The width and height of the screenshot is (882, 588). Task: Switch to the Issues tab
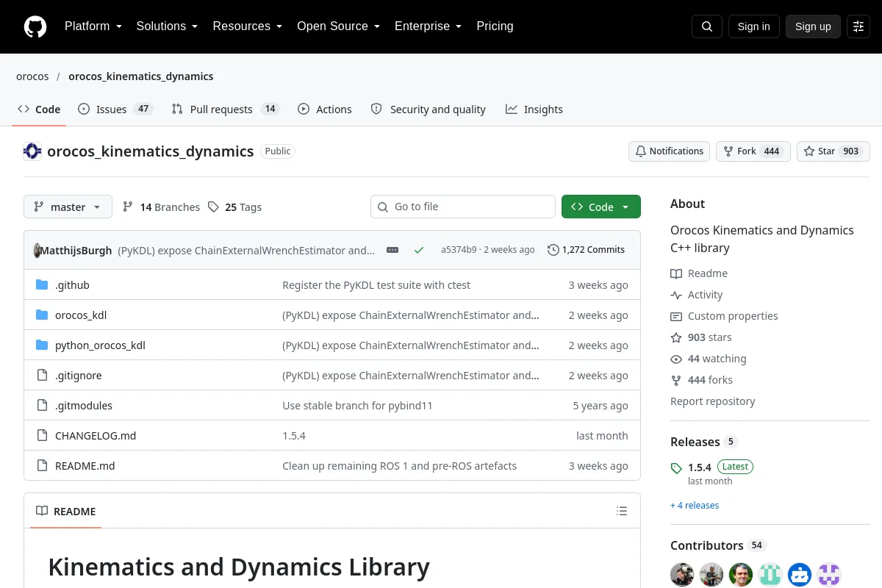click(115, 110)
